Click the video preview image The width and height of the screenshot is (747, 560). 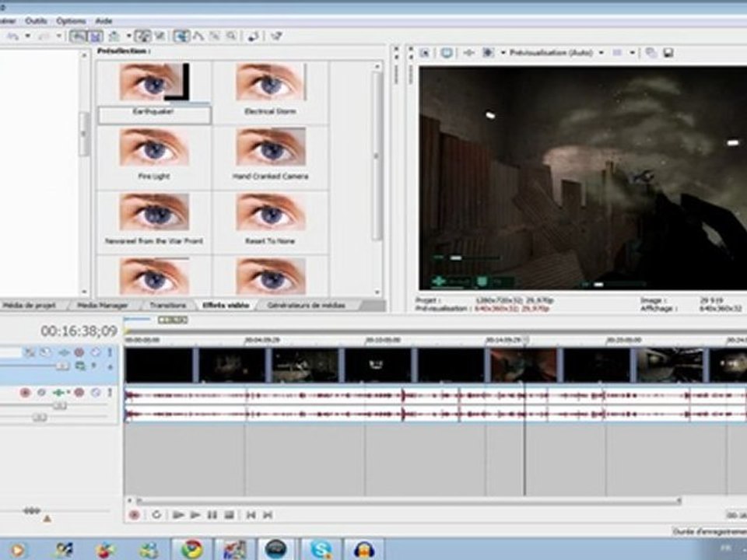click(x=583, y=178)
